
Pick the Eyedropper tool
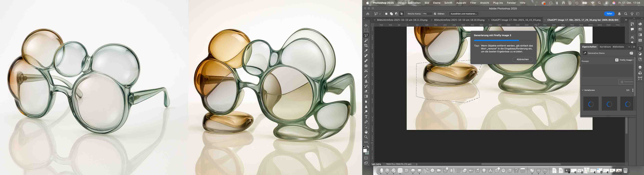[x=366, y=51]
